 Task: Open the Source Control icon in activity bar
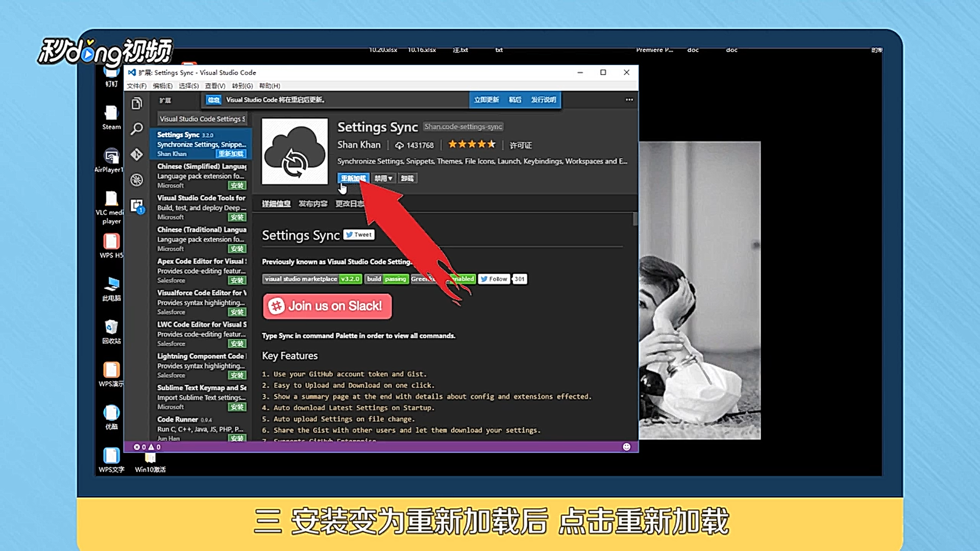(136, 154)
